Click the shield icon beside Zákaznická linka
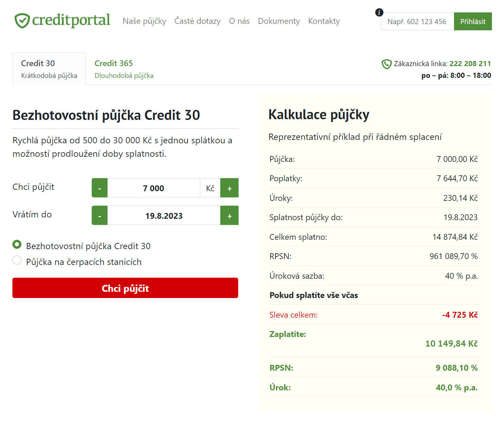The image size is (504, 421). 386,64
